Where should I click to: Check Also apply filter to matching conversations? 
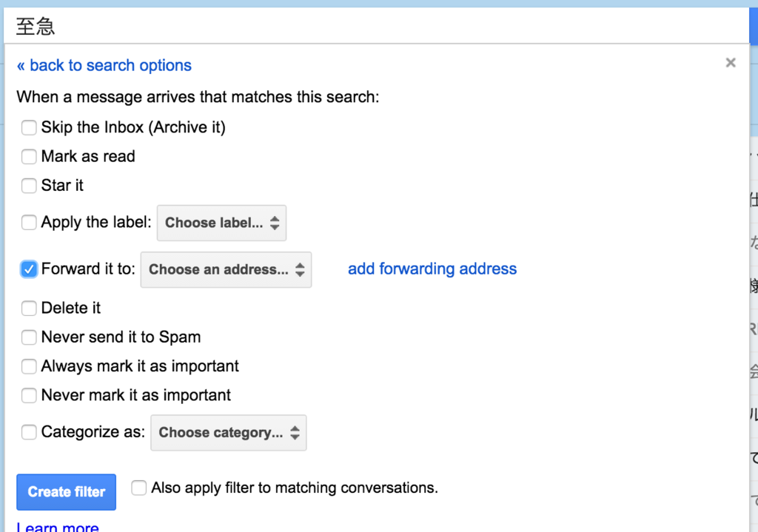(x=139, y=488)
